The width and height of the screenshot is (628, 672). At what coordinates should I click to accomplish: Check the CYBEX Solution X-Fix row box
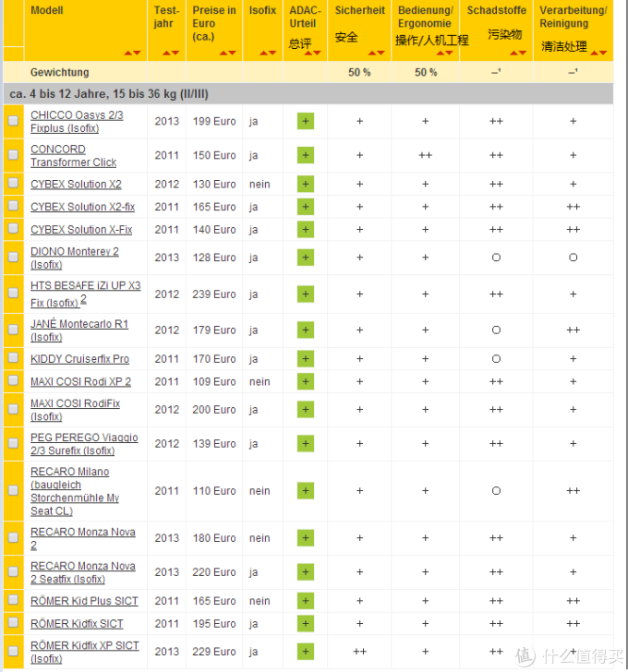click(13, 229)
